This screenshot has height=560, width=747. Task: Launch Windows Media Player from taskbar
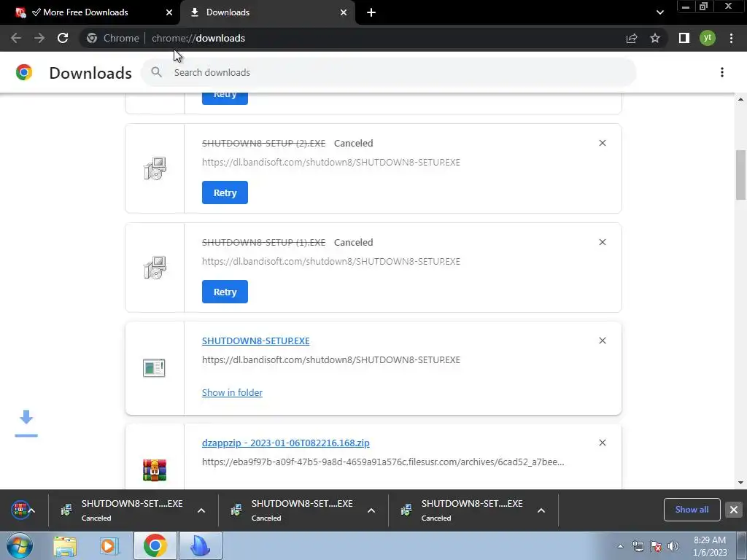(x=109, y=546)
